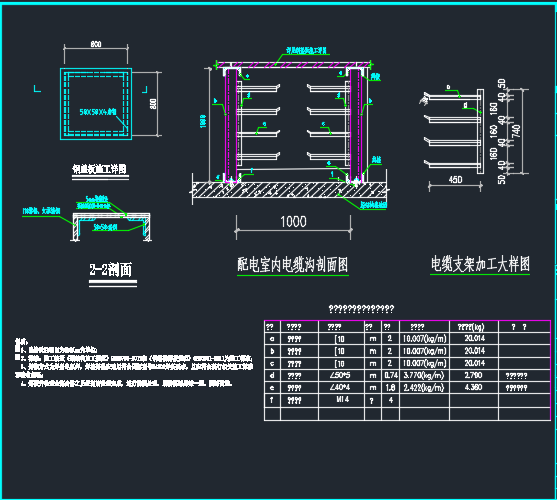Click the ∠40*4 cell in row e

coord(340,387)
